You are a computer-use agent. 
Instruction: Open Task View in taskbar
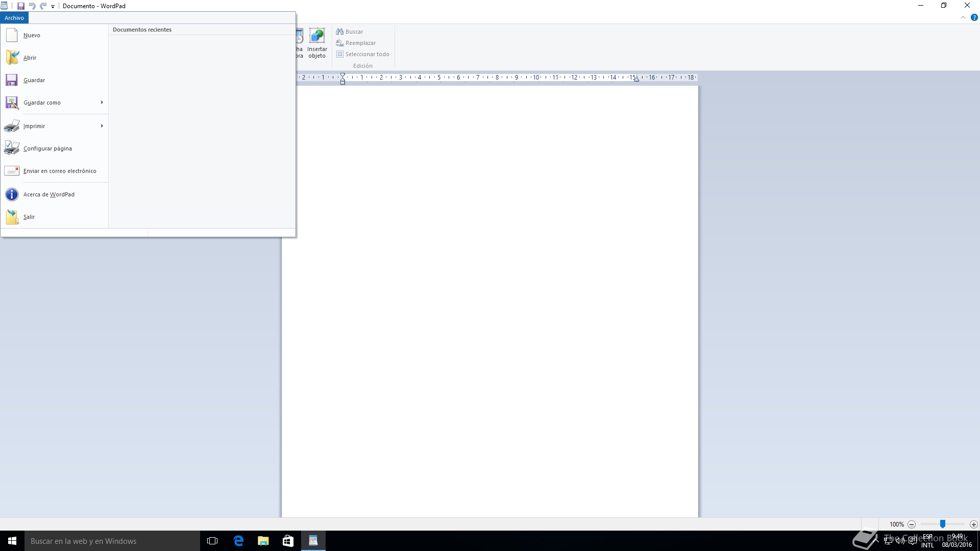(x=212, y=541)
